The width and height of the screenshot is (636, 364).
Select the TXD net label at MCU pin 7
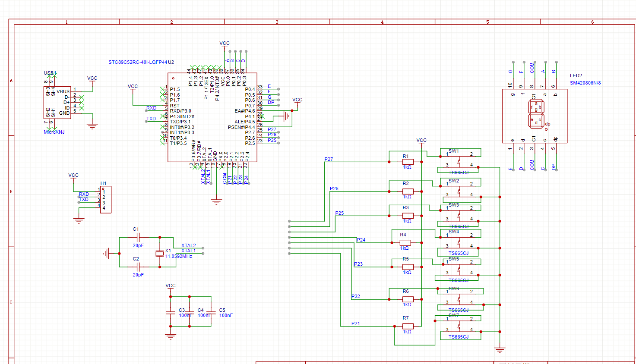pos(151,119)
